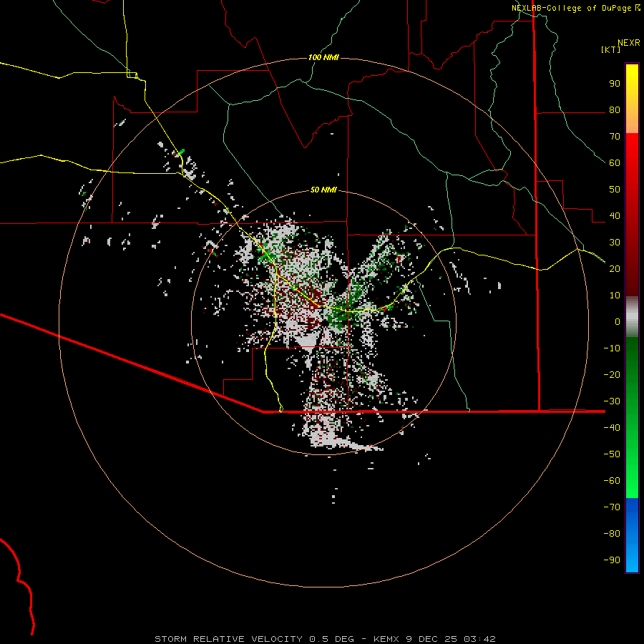
Task: Click the positive 90 scale value
Action: coord(615,84)
